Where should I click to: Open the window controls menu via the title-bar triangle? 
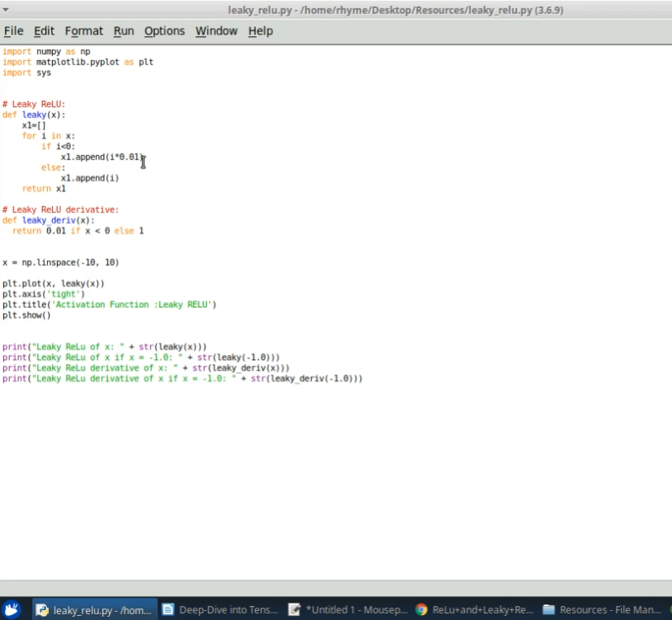(x=7, y=12)
